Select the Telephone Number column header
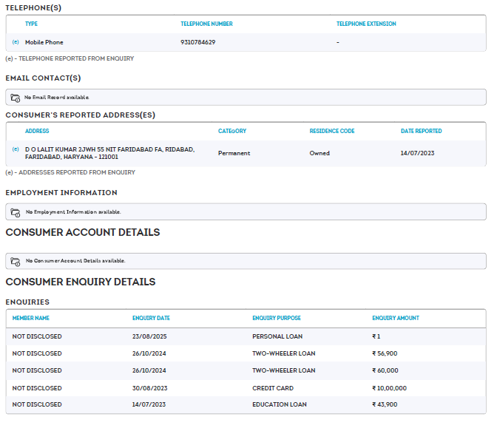497x448 pixels. click(206, 24)
